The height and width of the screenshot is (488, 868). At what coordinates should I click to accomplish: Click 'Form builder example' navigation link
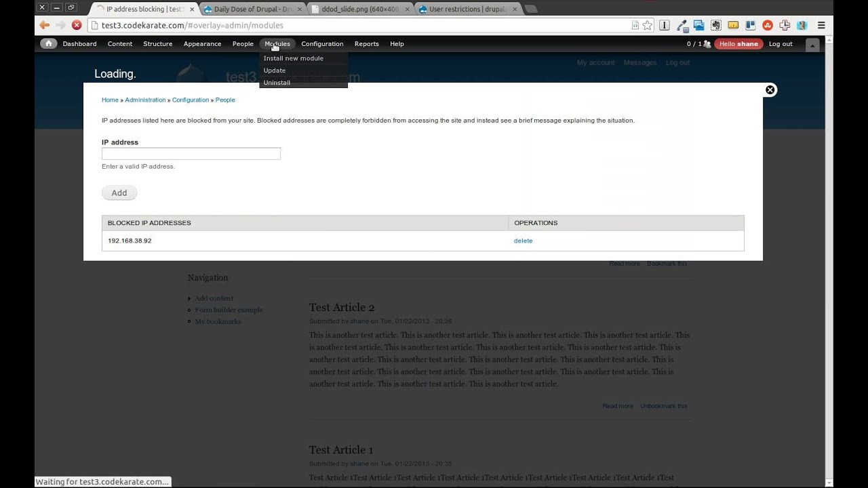(x=229, y=310)
